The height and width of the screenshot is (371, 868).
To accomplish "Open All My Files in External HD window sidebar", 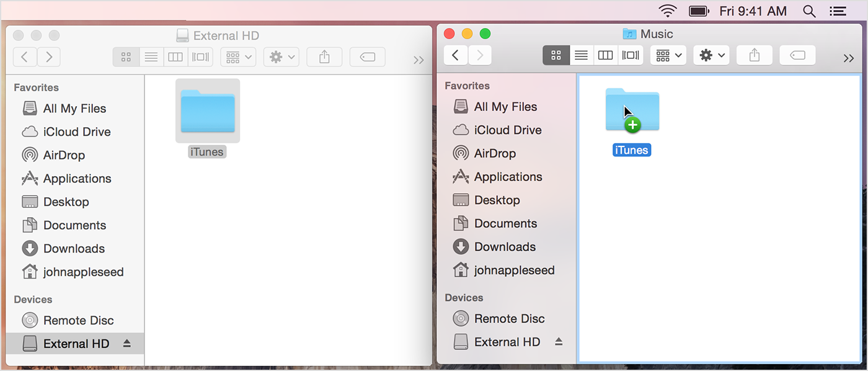I will (75, 109).
